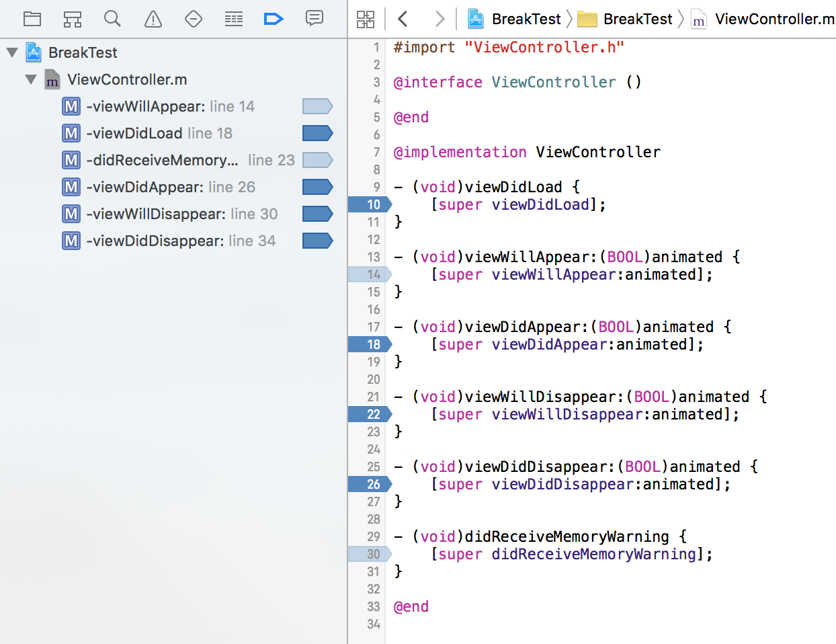Toggle the gutter breakpoint on line 22
This screenshot has height=644, width=836.
point(370,414)
